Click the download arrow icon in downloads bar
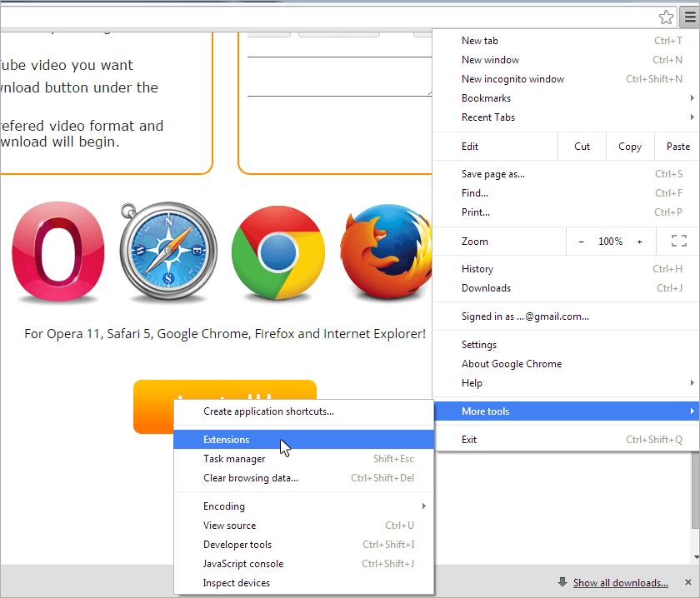 562,582
